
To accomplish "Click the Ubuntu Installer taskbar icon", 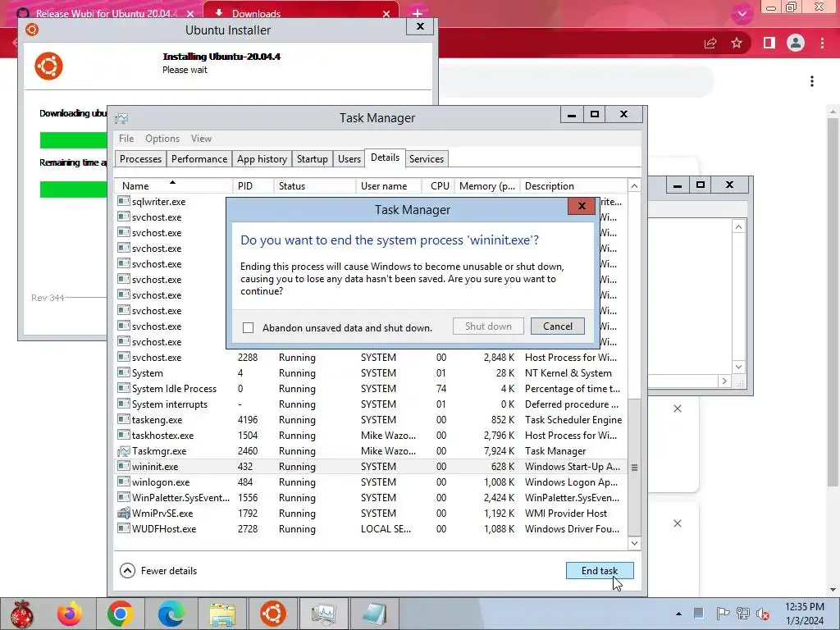I will [x=272, y=614].
